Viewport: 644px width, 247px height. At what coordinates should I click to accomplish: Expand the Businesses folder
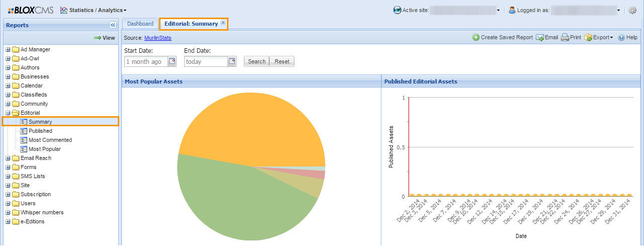(8, 76)
